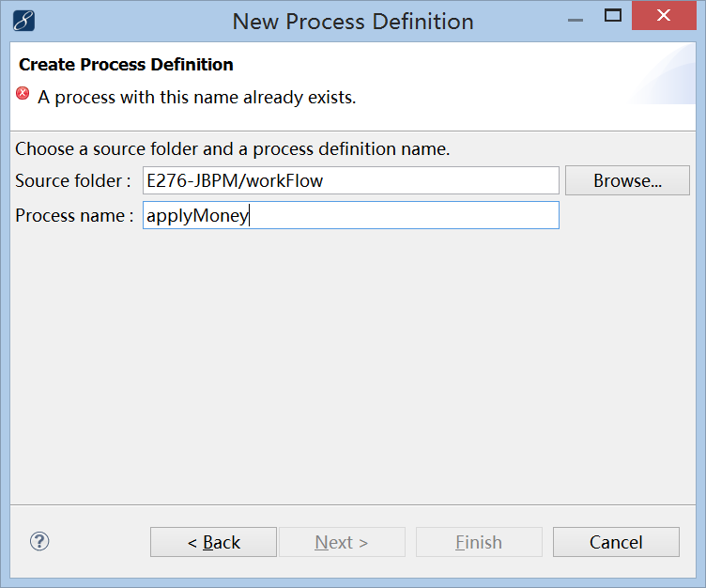Click the New Process Definition title bar
Screen dimensions: 706x588
pyautogui.click(x=352, y=21)
